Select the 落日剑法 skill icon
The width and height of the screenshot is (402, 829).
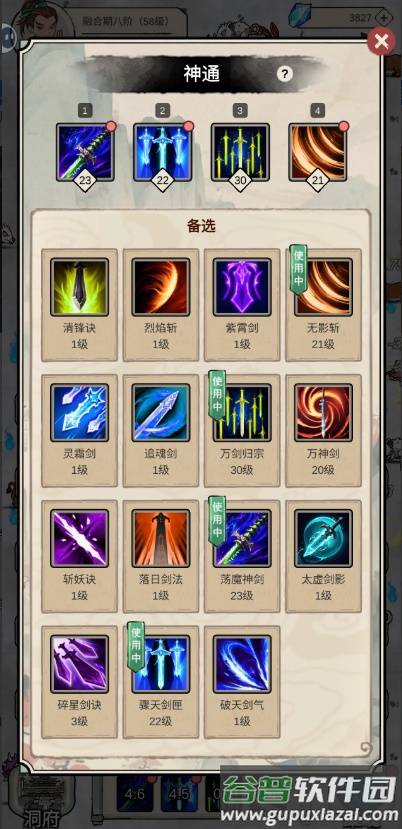(161, 538)
